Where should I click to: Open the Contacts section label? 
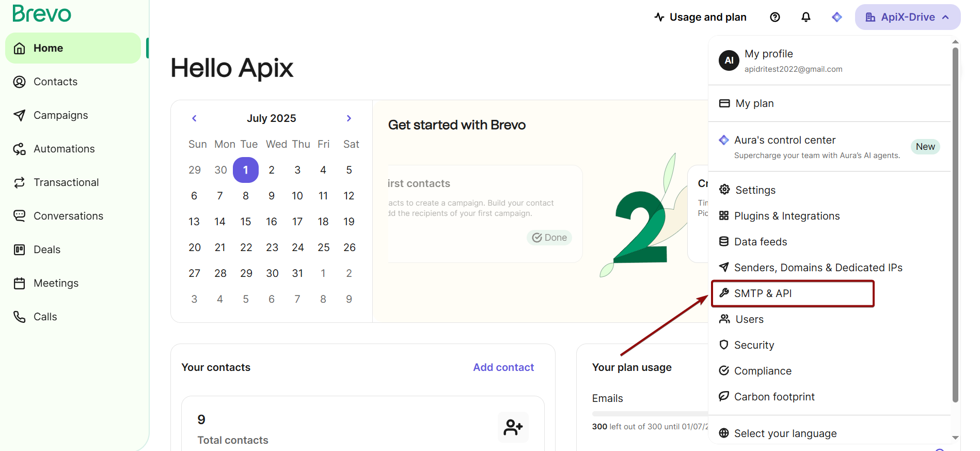pyautogui.click(x=55, y=82)
